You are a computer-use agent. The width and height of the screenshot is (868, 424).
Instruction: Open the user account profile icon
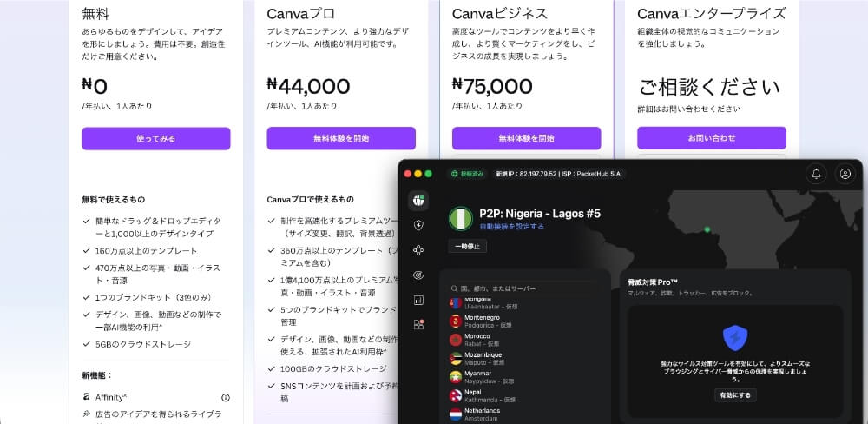point(845,174)
